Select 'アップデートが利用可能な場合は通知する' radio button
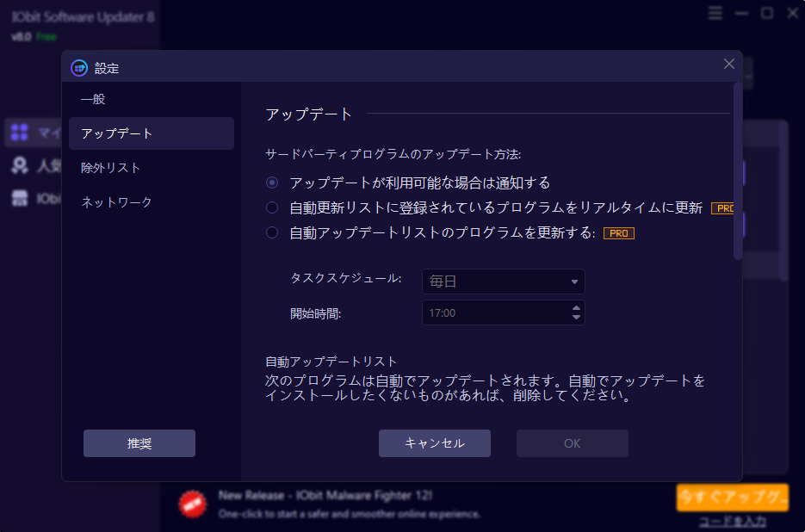The image size is (805, 532). pos(271,182)
